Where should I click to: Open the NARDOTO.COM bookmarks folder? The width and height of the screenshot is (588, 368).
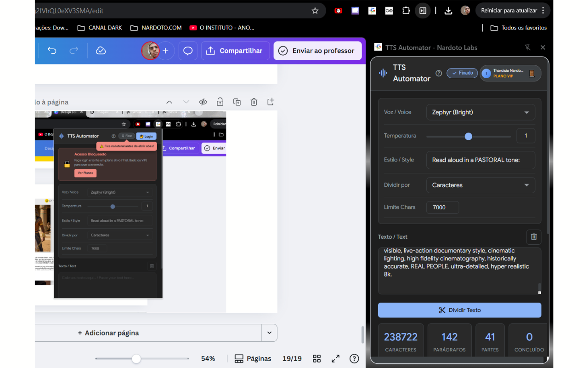pyautogui.click(x=156, y=28)
